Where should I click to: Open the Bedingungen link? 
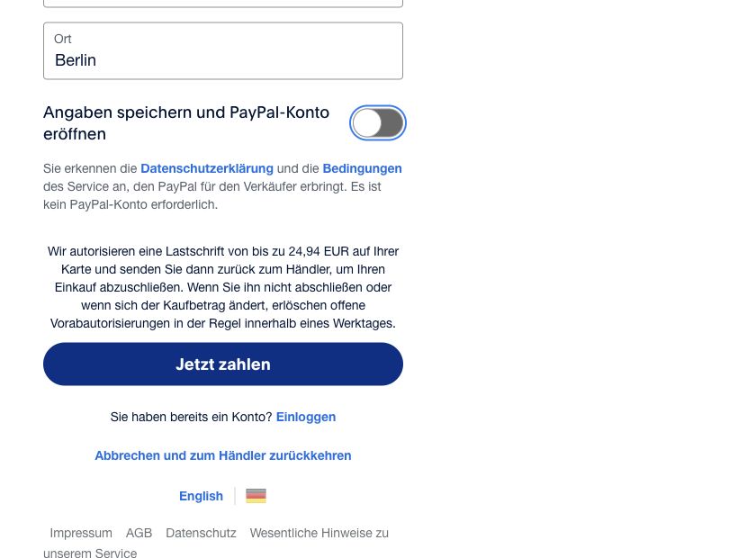pyautogui.click(x=362, y=168)
